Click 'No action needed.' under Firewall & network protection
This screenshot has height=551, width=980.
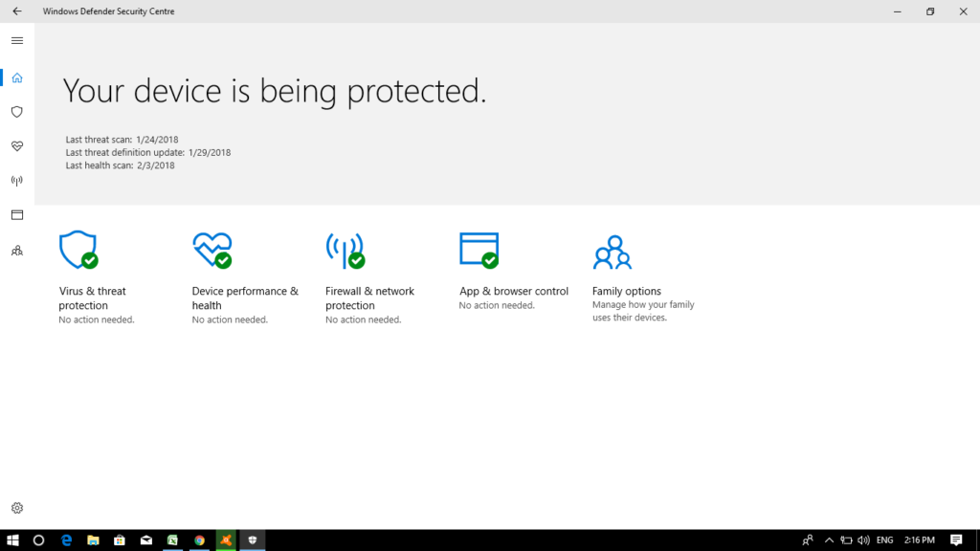click(x=363, y=320)
